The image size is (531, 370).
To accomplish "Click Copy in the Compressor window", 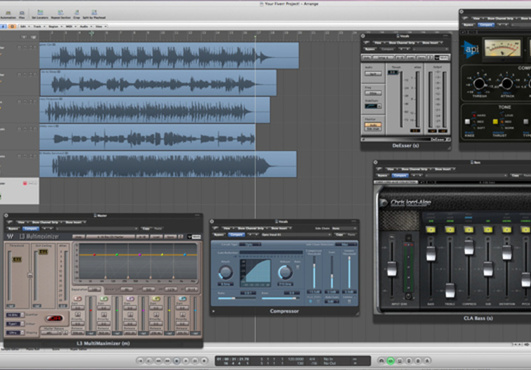I will [339, 234].
